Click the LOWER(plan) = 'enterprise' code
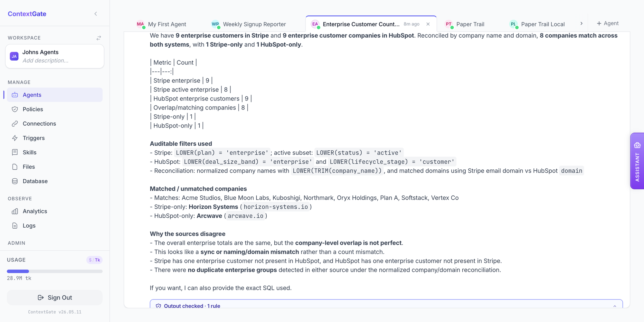Image resolution: width=644 pixels, height=322 pixels. pos(222,153)
